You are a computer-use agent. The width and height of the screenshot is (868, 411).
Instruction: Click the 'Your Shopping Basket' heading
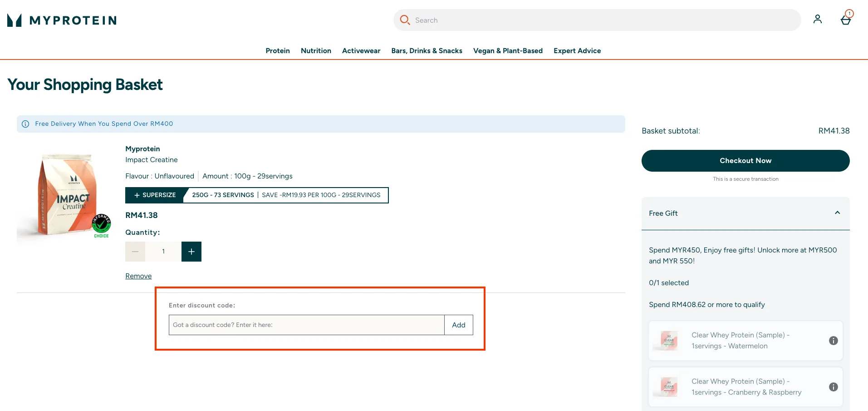tap(85, 85)
